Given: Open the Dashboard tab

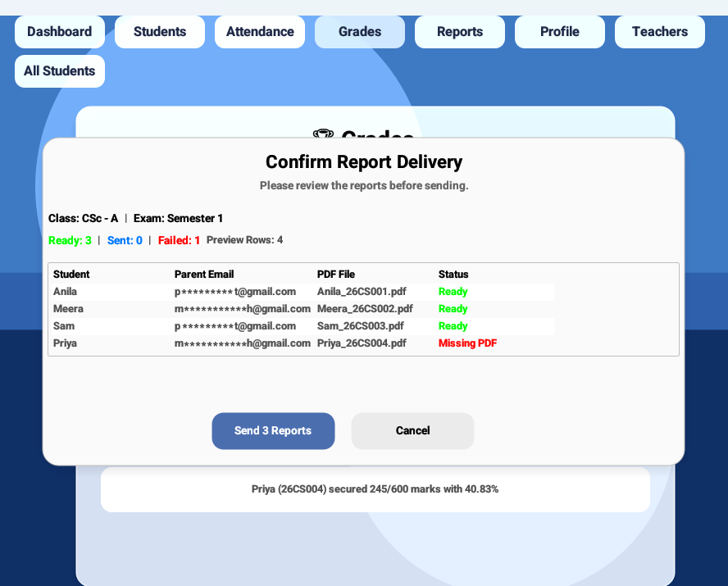Looking at the screenshot, I should pos(59,31).
